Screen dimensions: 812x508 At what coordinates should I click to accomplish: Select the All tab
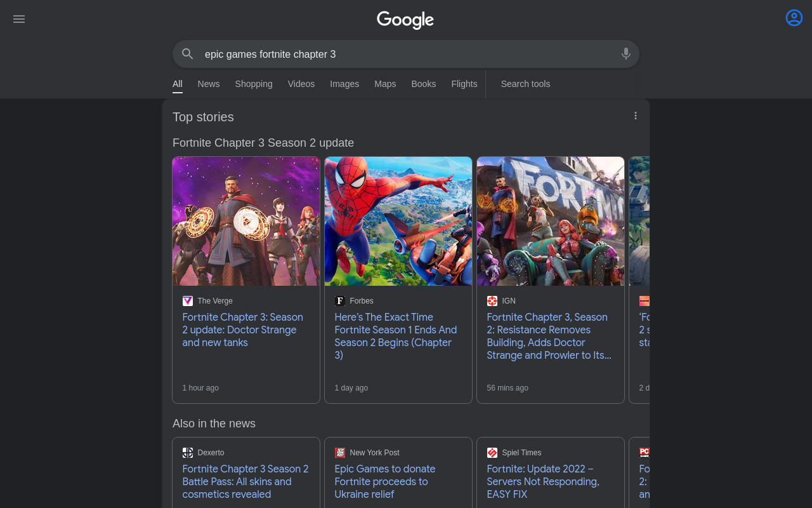pos(178,84)
